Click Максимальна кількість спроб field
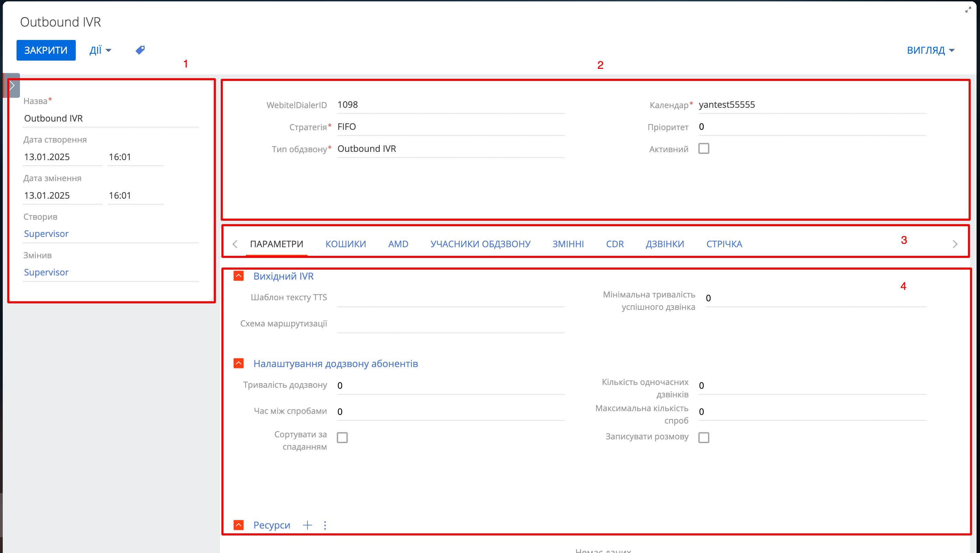 pyautogui.click(x=812, y=412)
